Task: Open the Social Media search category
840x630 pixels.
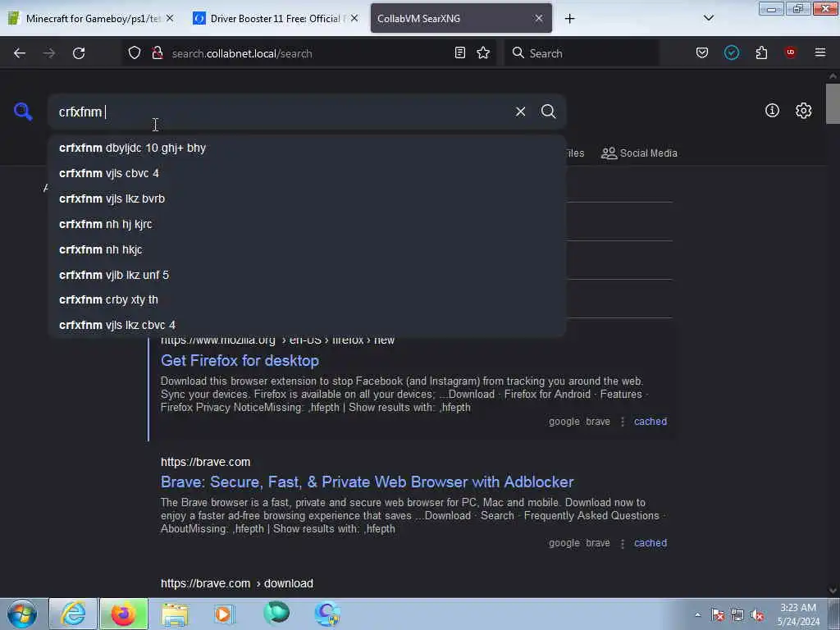Action: coord(639,153)
